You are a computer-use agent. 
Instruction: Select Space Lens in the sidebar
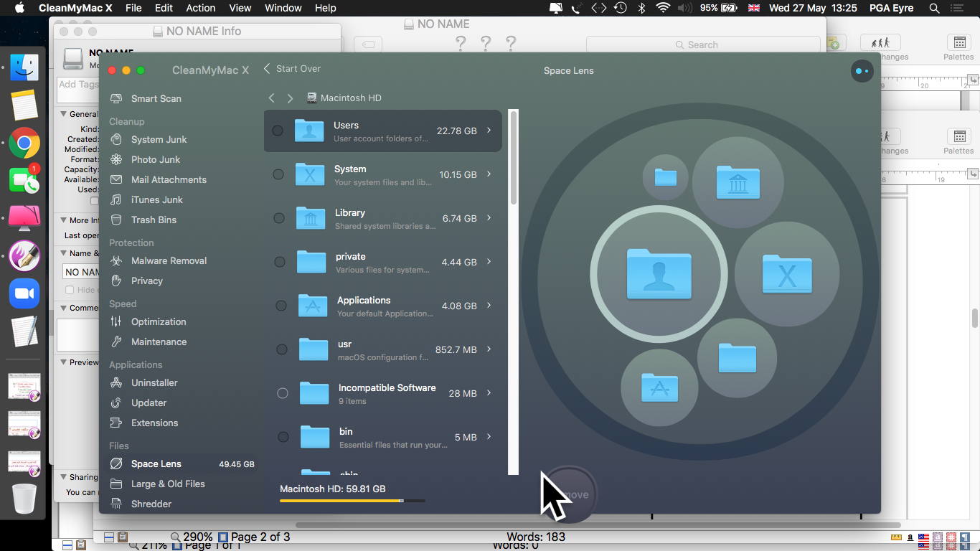(182, 464)
